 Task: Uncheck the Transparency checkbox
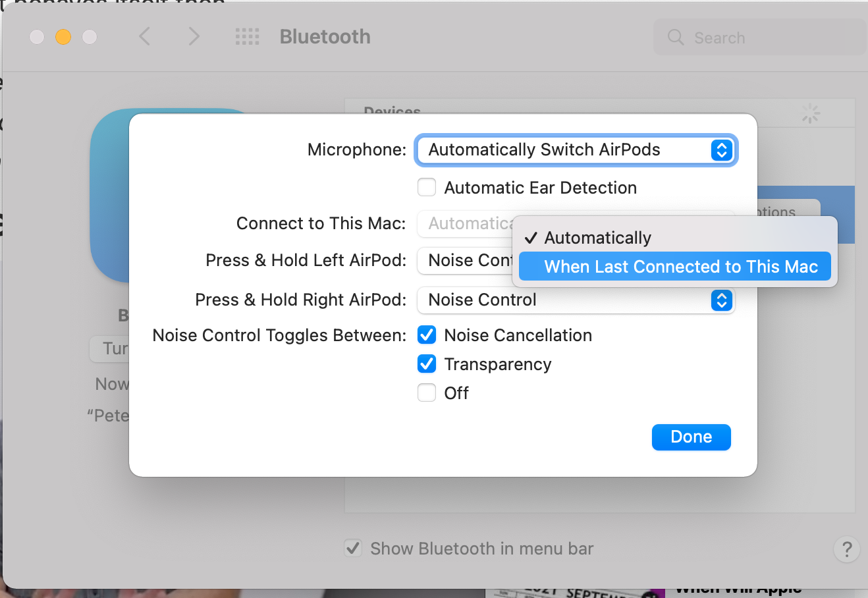(x=427, y=364)
